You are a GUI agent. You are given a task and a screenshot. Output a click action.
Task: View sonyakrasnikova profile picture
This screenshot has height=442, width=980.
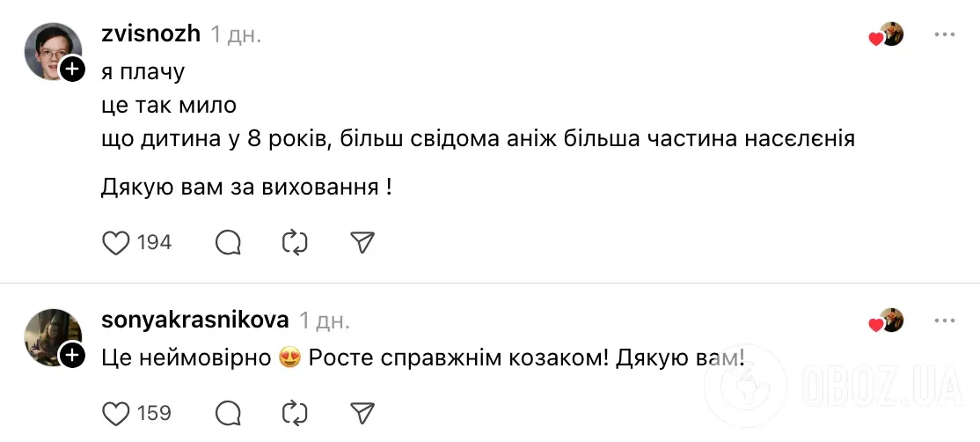pos(51,337)
